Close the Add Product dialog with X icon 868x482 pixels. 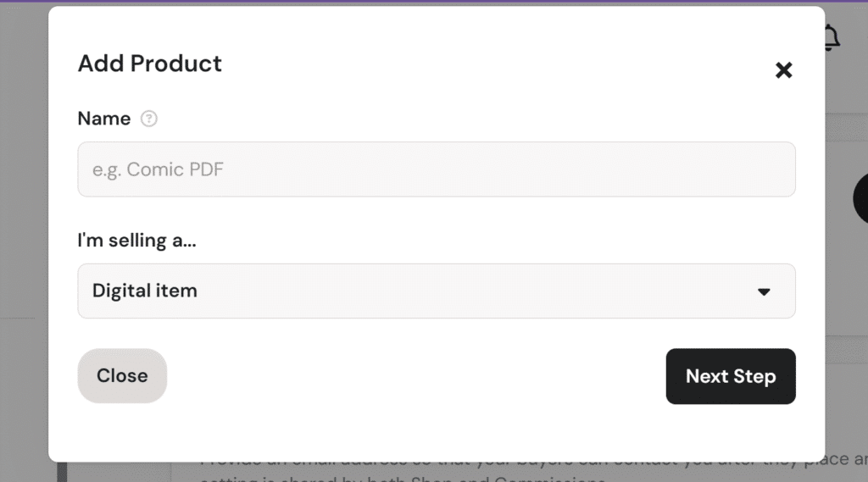click(783, 70)
